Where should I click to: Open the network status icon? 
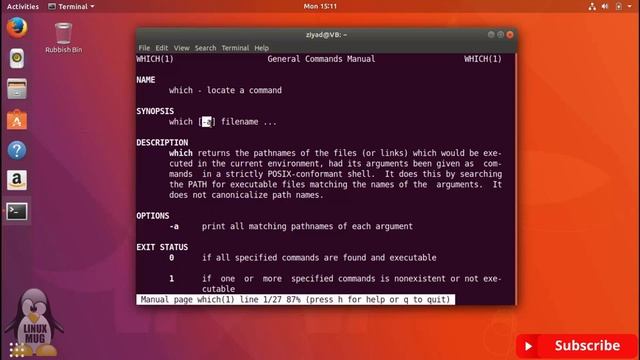tap(592, 7)
